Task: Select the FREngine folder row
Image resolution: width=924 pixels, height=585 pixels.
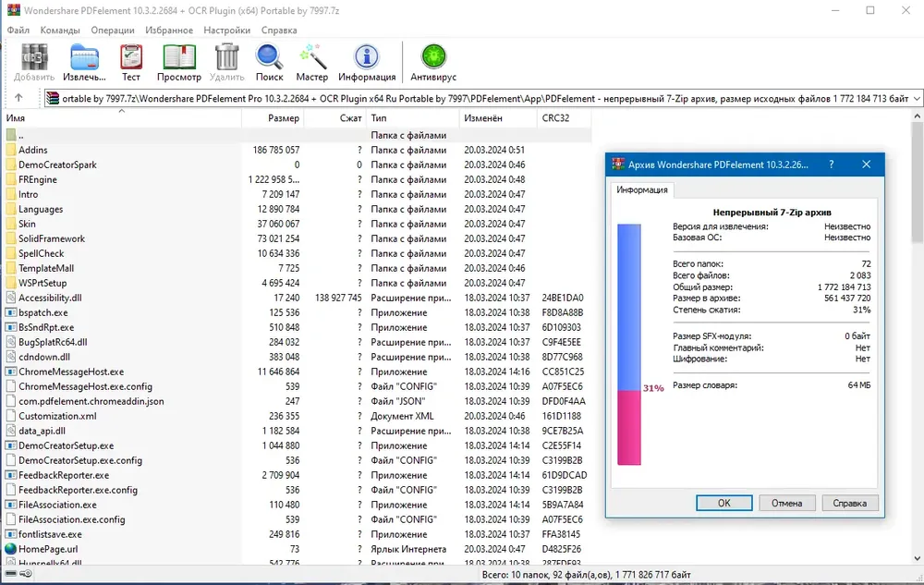Action: 298,179
